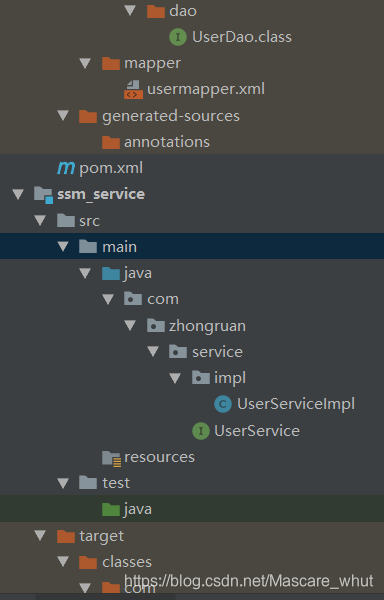
Task: Click the usermapper.xml file icon
Action: click(x=133, y=90)
